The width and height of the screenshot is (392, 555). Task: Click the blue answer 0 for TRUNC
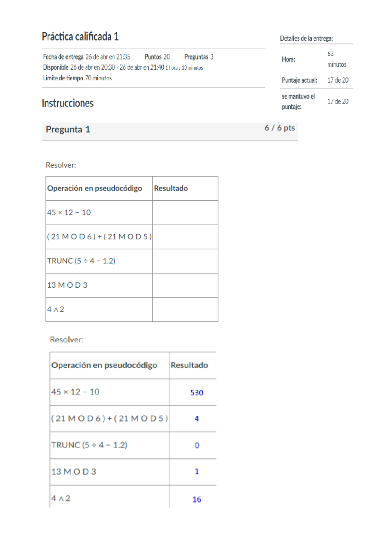point(197,446)
